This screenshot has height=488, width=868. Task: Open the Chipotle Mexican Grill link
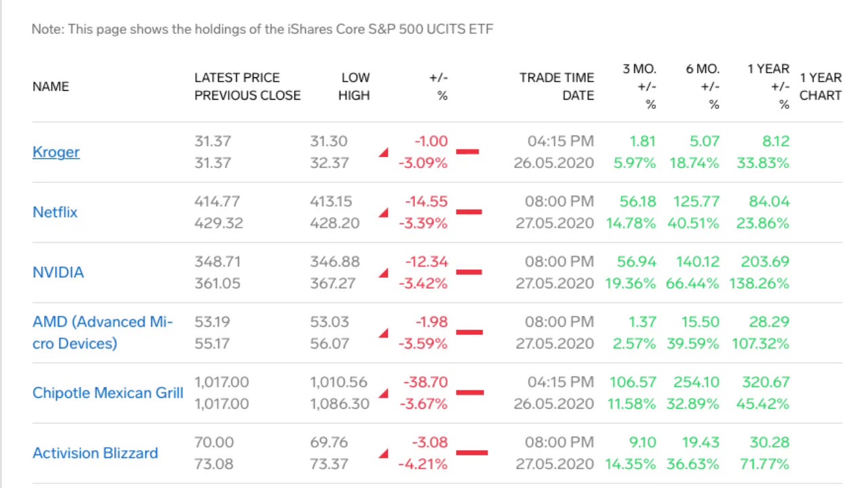tap(108, 392)
